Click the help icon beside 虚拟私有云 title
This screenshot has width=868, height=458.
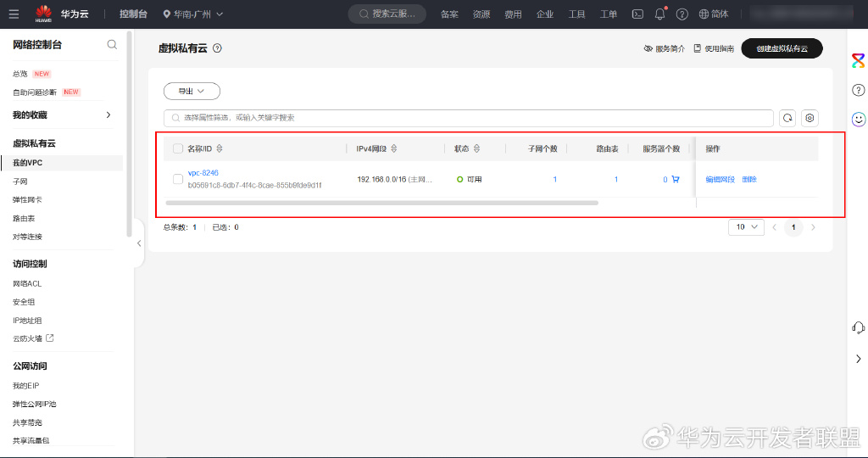[x=217, y=48]
